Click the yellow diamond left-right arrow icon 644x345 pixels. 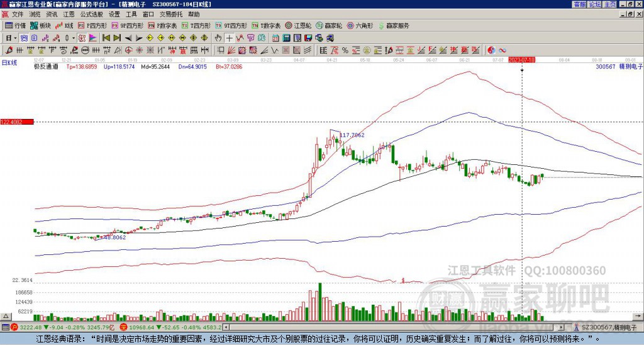pos(172,38)
